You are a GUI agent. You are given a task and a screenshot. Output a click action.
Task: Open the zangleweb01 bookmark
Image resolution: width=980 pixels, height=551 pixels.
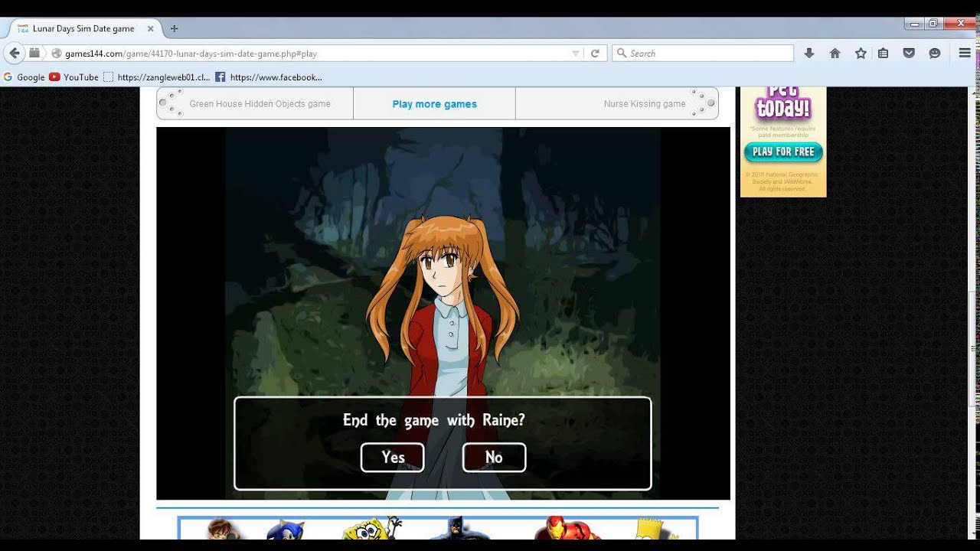coord(156,77)
